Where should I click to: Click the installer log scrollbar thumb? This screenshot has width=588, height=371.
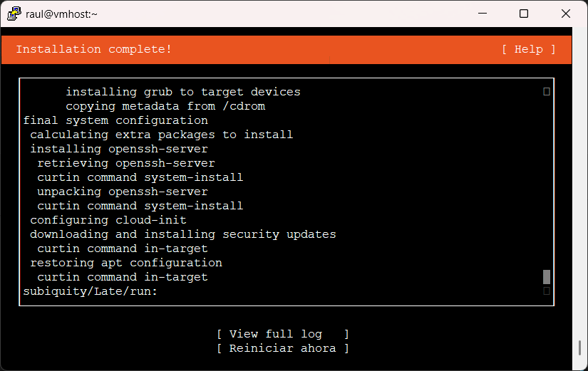click(547, 277)
